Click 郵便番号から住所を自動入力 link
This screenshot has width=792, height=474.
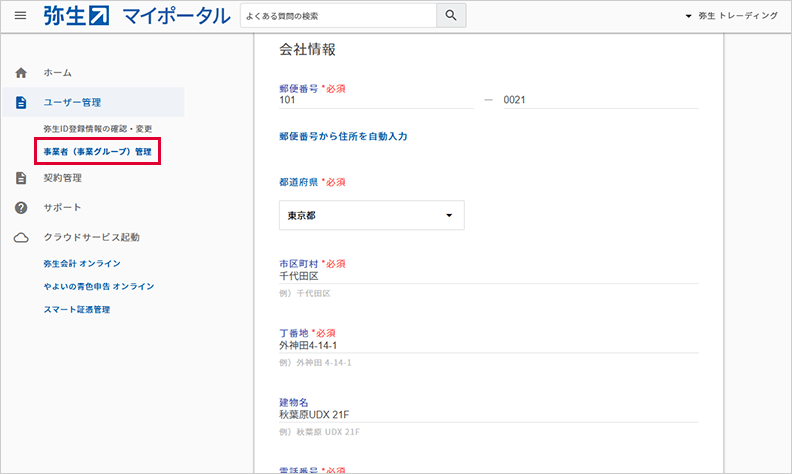[x=343, y=136]
